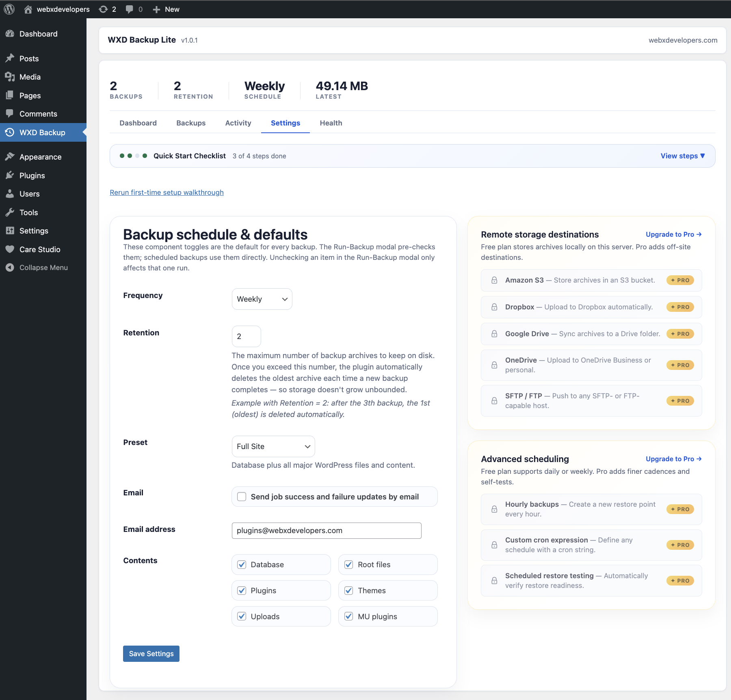Image resolution: width=731 pixels, height=700 pixels.
Task: Click the PRO badge on Scheduled restore testing
Action: (680, 581)
